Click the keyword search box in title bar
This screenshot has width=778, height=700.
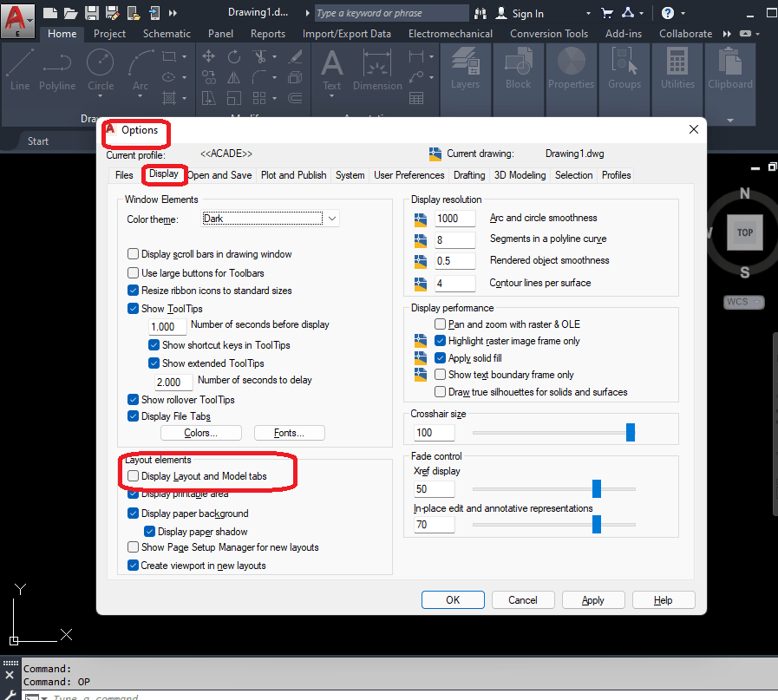tap(391, 13)
